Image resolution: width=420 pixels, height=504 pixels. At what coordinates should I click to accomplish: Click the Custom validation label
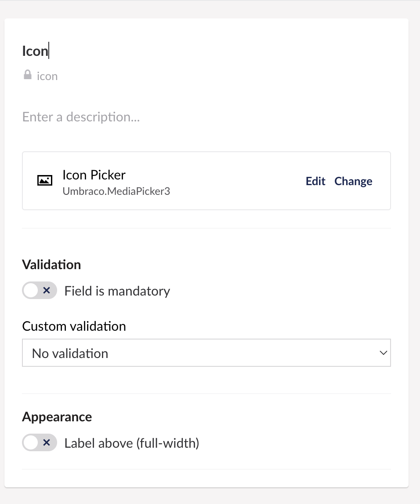click(x=74, y=326)
